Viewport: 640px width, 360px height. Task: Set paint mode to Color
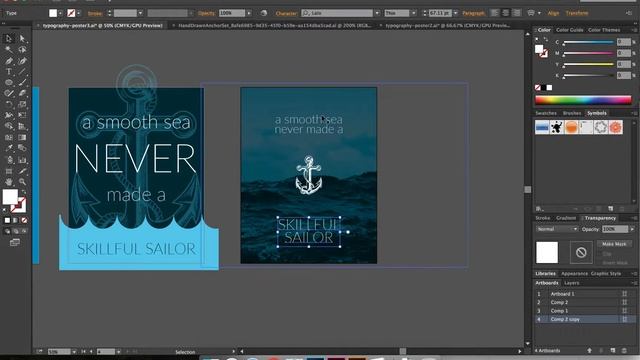point(7,220)
